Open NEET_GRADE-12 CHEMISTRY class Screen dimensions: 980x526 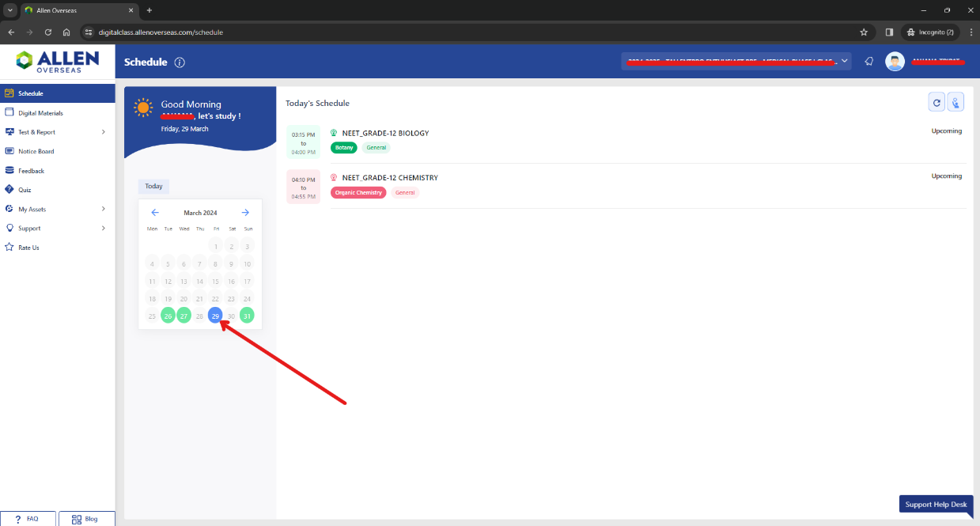click(x=390, y=178)
